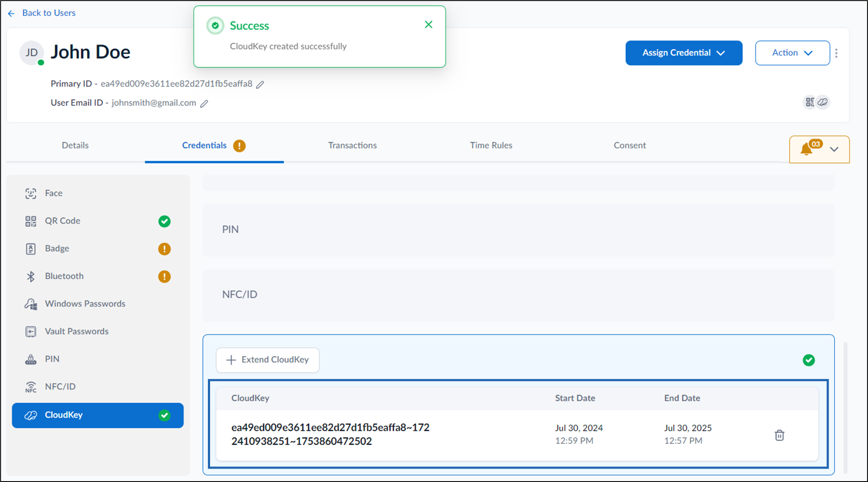
Task: Click the CloudKey value ea49ed009e36...
Action: point(330,434)
